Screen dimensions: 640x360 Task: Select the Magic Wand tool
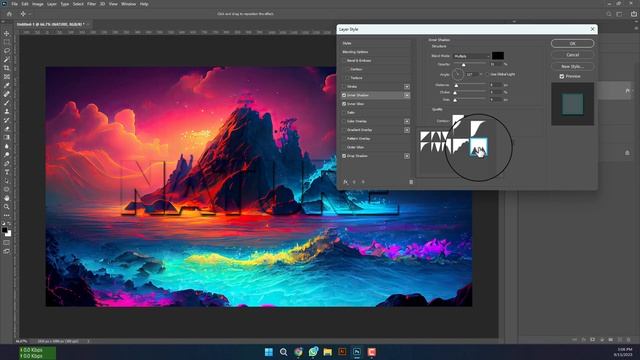pyautogui.click(x=7, y=59)
